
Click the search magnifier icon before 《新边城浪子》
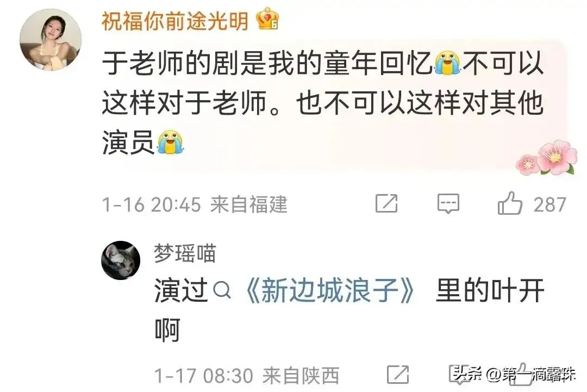pyautogui.click(x=222, y=290)
